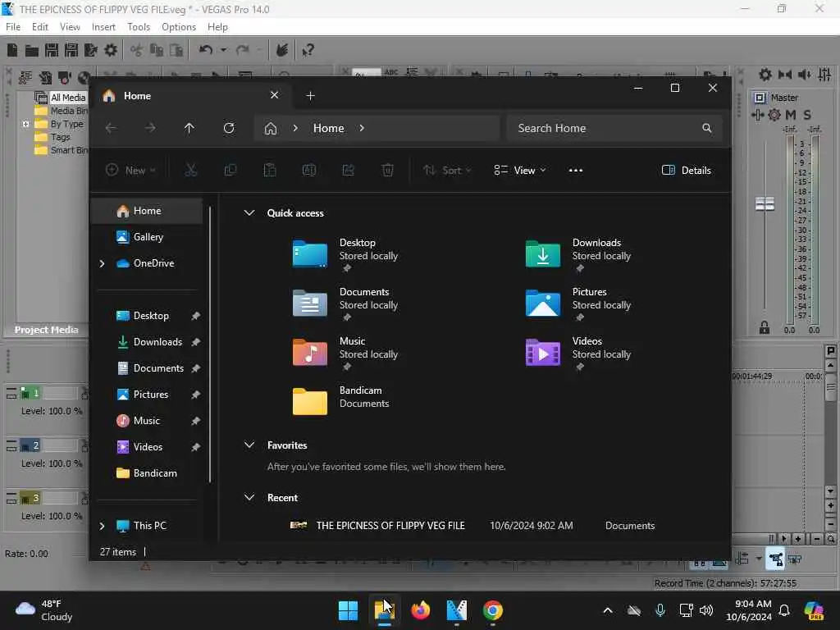
Task: Click the Open folder icon in VEGAS toolbar
Action: [32, 51]
